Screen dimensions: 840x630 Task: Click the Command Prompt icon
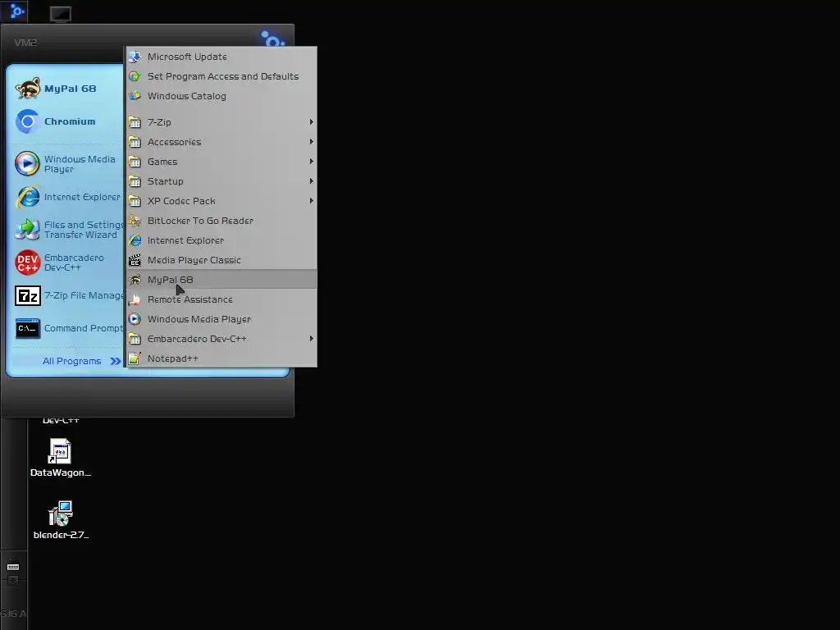(27, 328)
